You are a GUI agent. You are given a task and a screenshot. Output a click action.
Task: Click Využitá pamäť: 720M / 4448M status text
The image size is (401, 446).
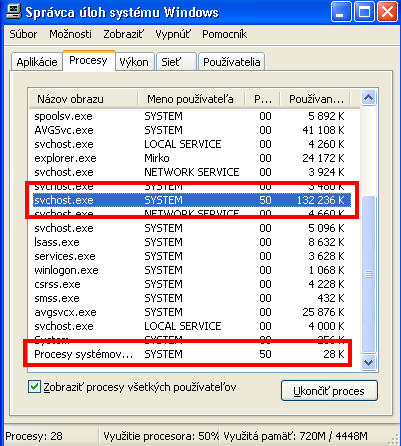coord(295,436)
